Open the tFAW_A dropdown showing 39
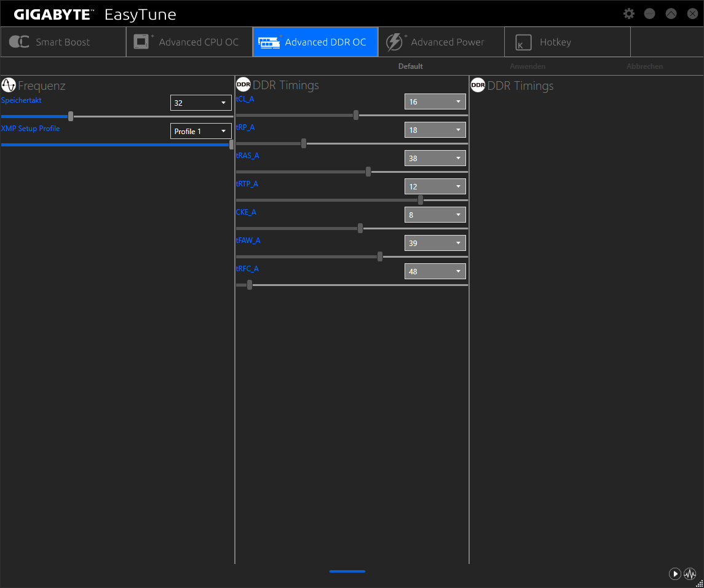Image resolution: width=704 pixels, height=588 pixels. [x=435, y=243]
